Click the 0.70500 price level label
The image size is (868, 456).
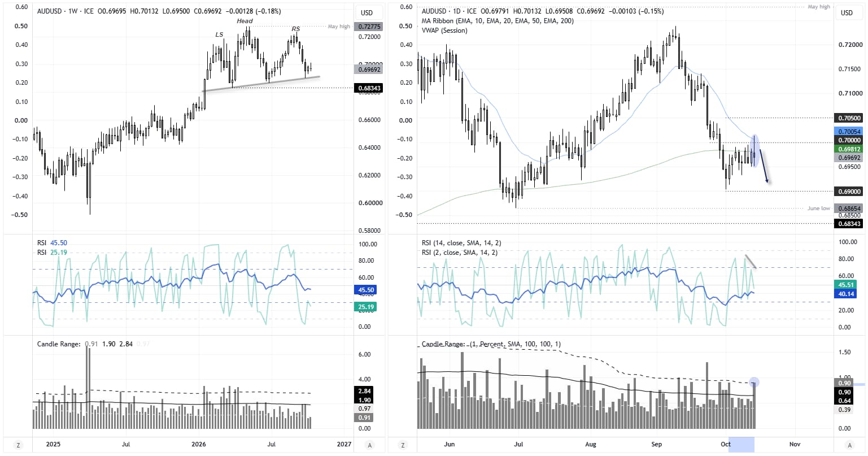pos(848,118)
